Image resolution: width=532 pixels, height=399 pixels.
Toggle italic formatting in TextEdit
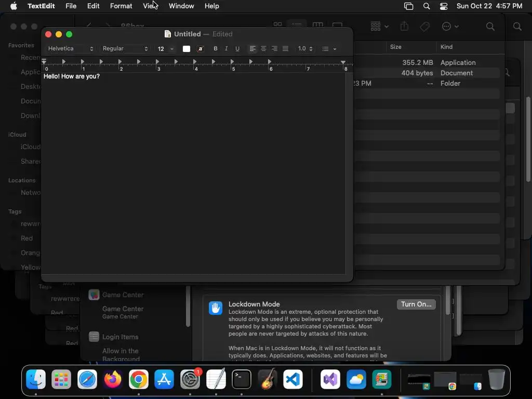coord(226,48)
